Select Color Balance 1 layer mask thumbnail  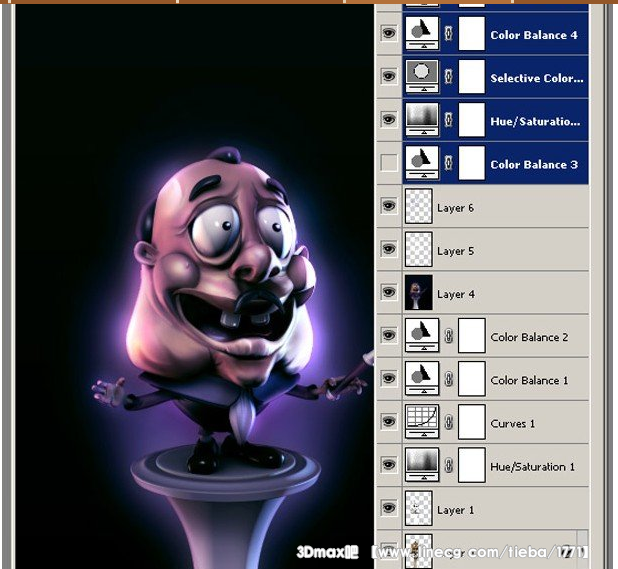coord(471,378)
